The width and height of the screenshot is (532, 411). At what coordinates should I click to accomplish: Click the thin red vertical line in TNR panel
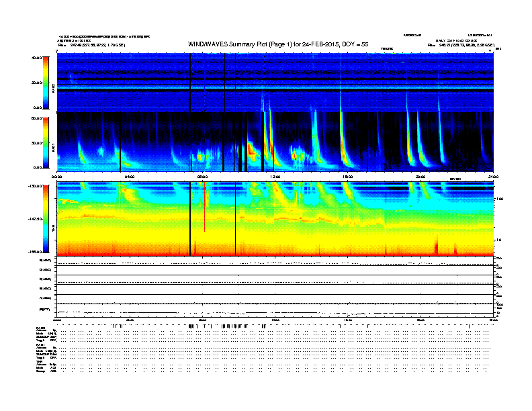pyautogui.click(x=204, y=207)
